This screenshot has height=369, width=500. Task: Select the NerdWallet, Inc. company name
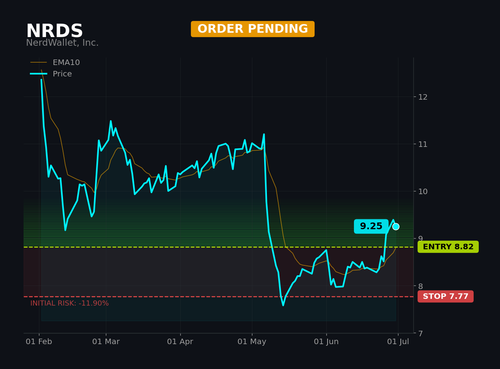click(62, 43)
